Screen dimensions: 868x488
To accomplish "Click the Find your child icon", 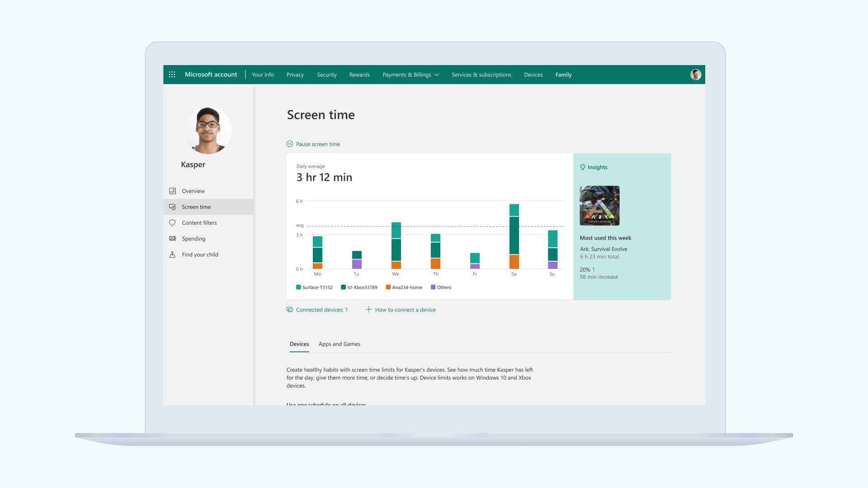I will click(172, 254).
